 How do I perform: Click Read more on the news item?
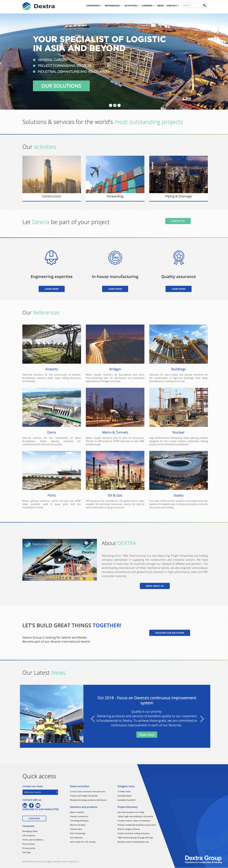[147, 735]
